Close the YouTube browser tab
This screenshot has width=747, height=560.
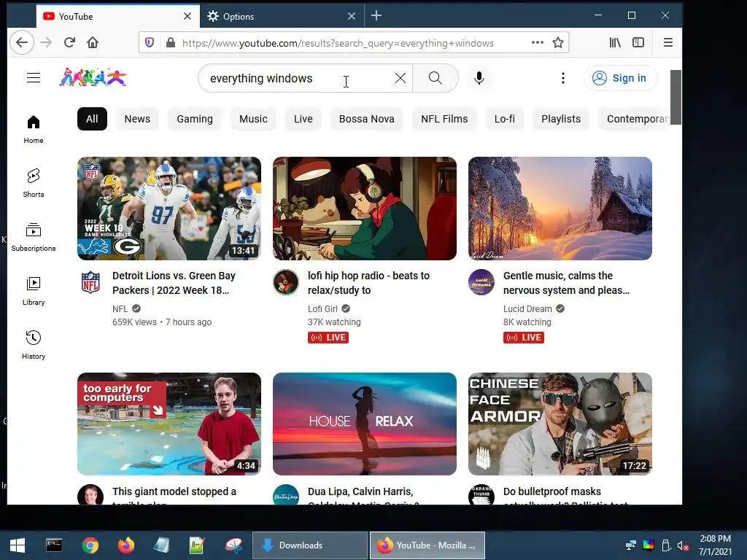click(187, 16)
